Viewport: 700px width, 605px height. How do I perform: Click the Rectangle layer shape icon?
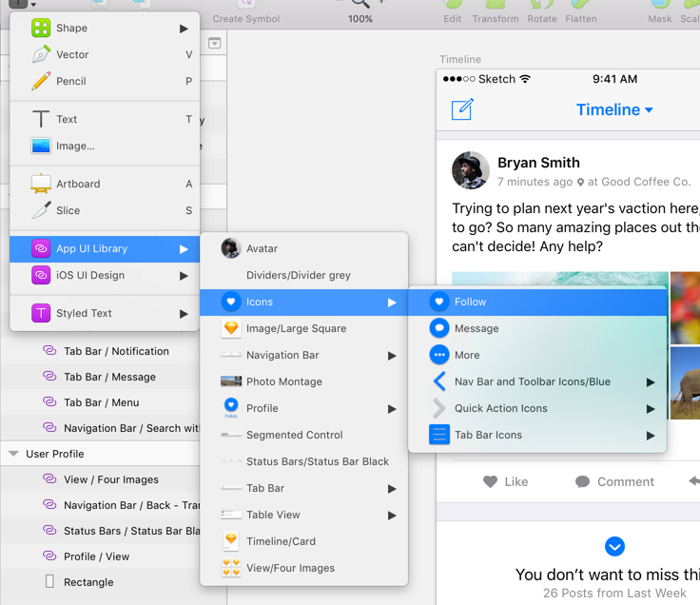click(x=49, y=582)
